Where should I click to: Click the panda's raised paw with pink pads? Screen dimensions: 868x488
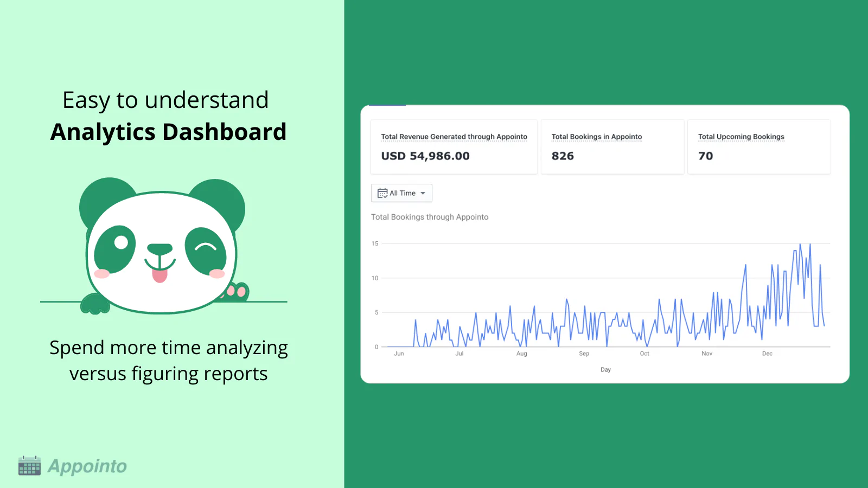pos(237,291)
